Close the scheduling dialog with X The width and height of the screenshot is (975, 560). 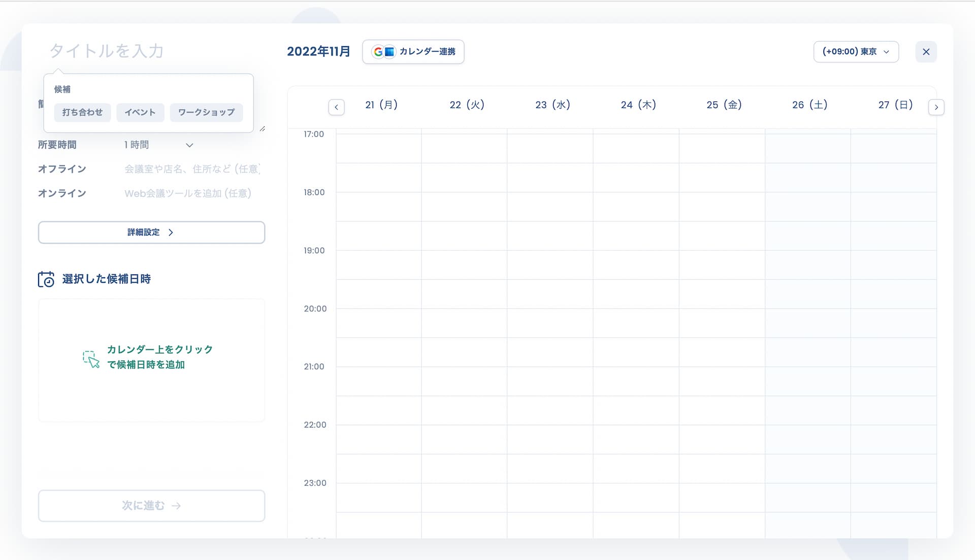pos(926,52)
